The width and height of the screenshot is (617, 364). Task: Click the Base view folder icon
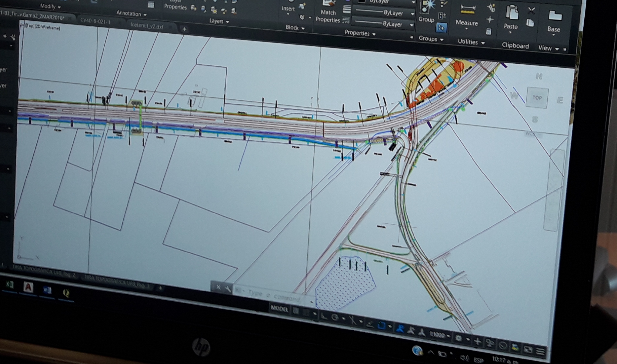point(555,16)
